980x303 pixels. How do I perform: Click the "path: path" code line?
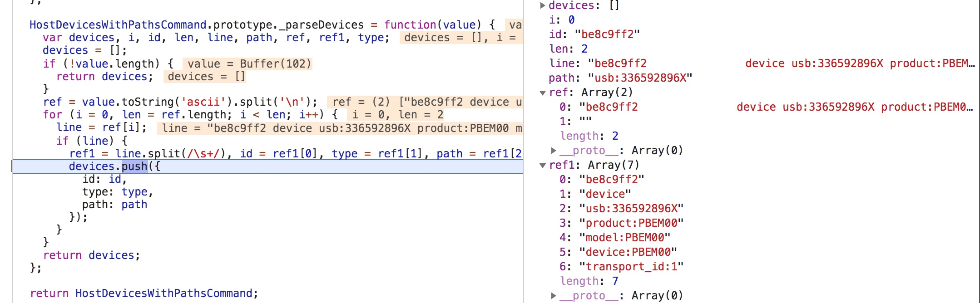pos(114,205)
